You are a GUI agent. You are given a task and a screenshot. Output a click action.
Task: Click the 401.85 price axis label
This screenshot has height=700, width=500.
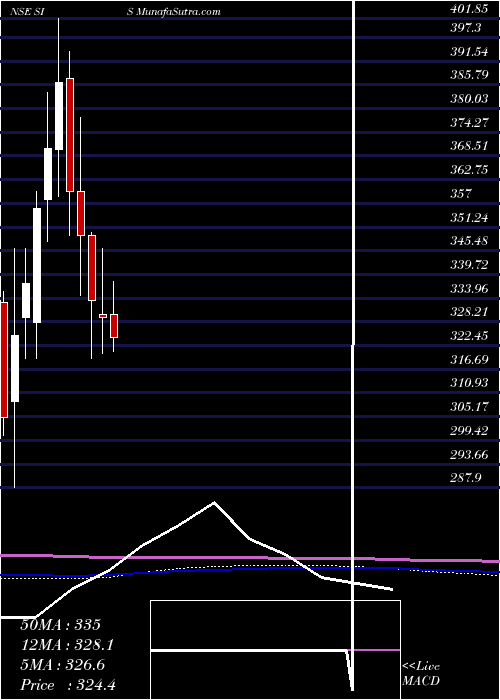tap(471, 9)
